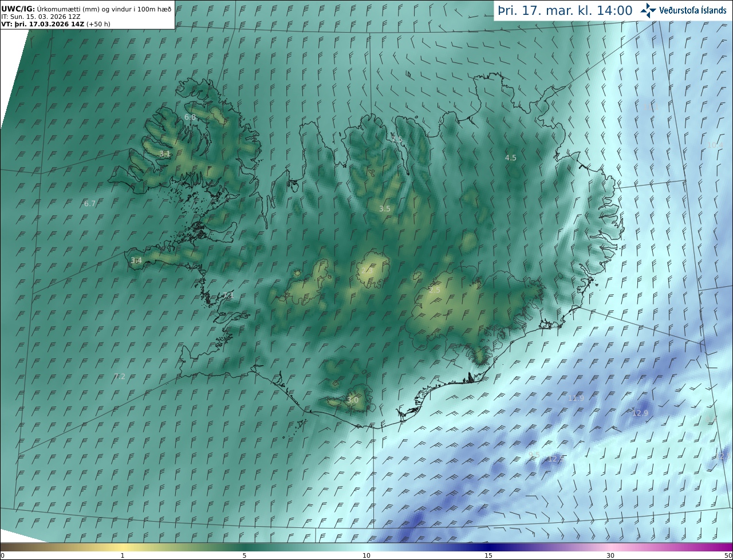Click the Veðurstofa Íslands logo
Screen dimensions: 733x560
click(683, 10)
